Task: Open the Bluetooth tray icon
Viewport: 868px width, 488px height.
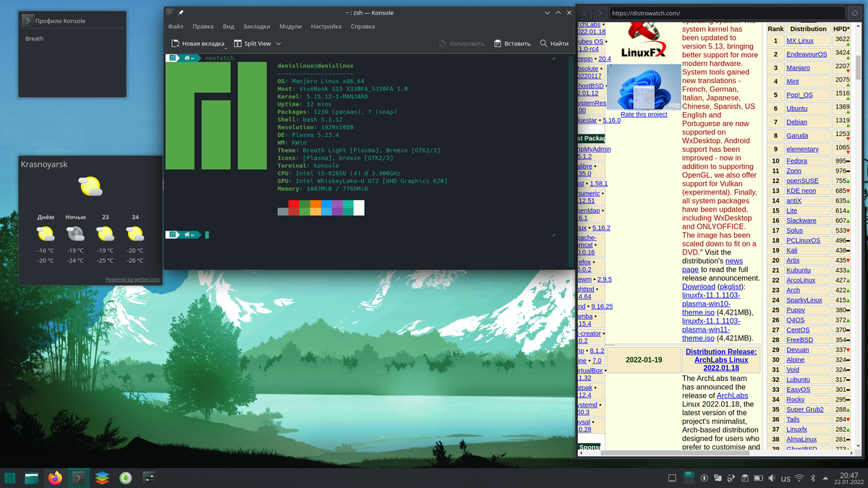Action: (812, 478)
